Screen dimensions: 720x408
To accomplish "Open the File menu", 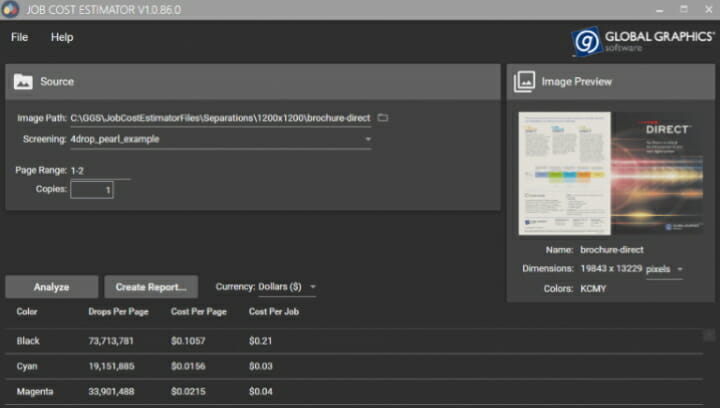I will 19,37.
